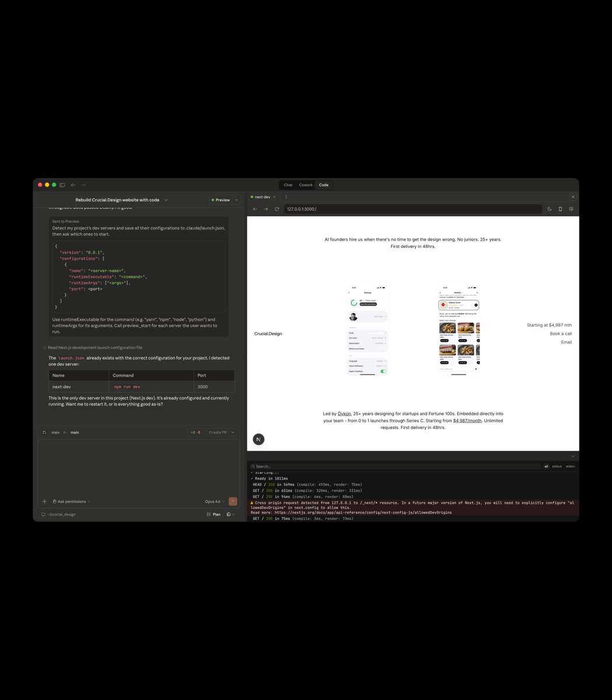
Task: Click the '+8 -8' diff stats badge
Action: tap(195, 432)
